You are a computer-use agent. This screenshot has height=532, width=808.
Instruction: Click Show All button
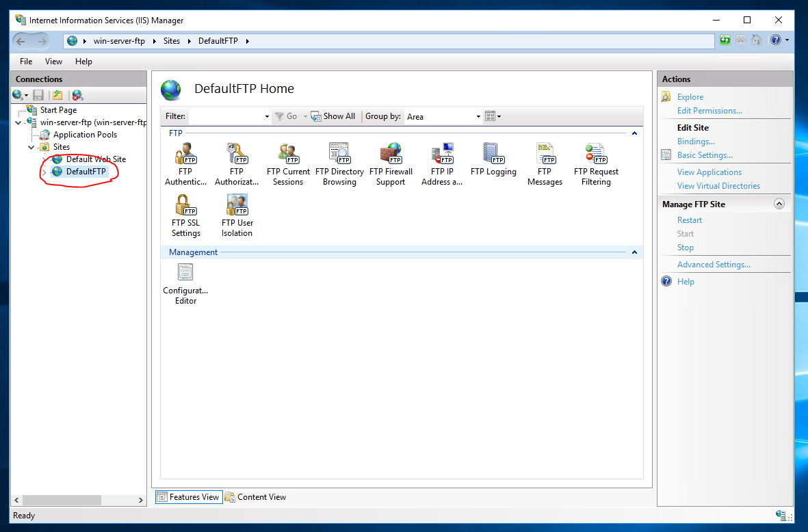click(333, 116)
